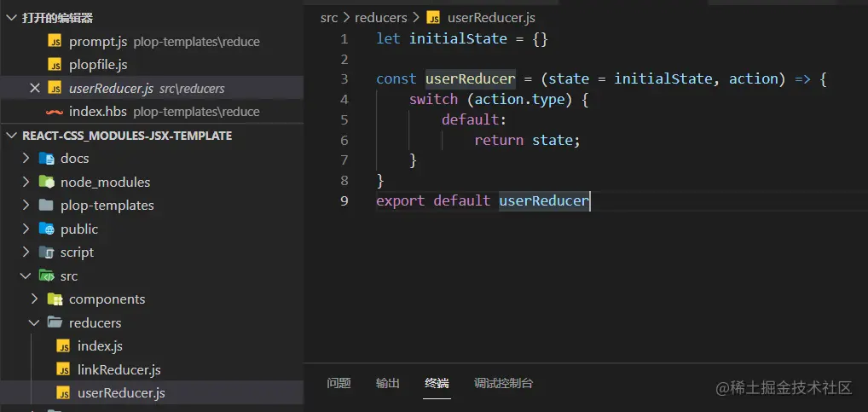Click the reducers breadcrumb segment
Viewport: 868px width, 412px height.
tap(381, 18)
